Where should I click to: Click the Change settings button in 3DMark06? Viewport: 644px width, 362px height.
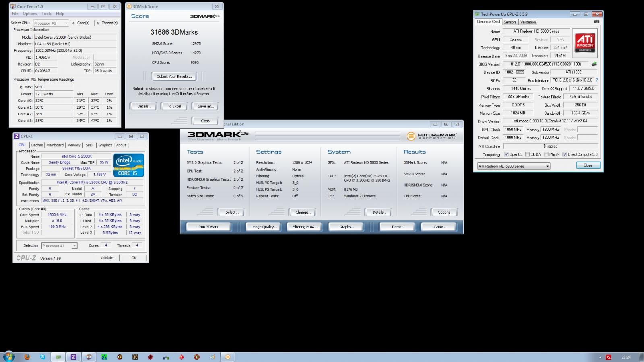(303, 212)
